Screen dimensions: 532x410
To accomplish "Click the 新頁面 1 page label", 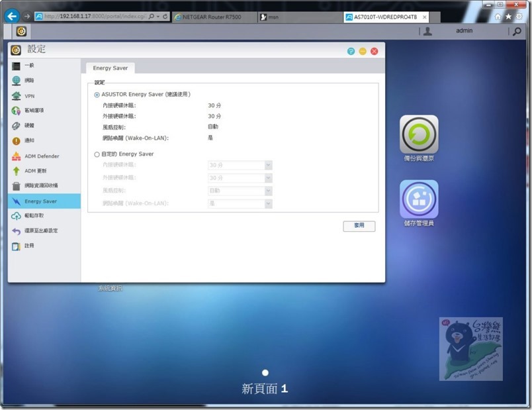I will [x=265, y=389].
